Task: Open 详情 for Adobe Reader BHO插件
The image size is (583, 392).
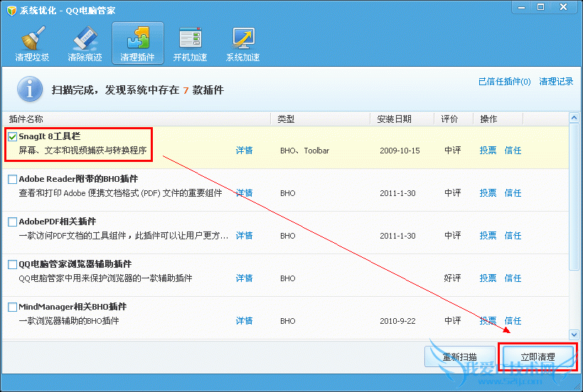Action: (x=245, y=193)
